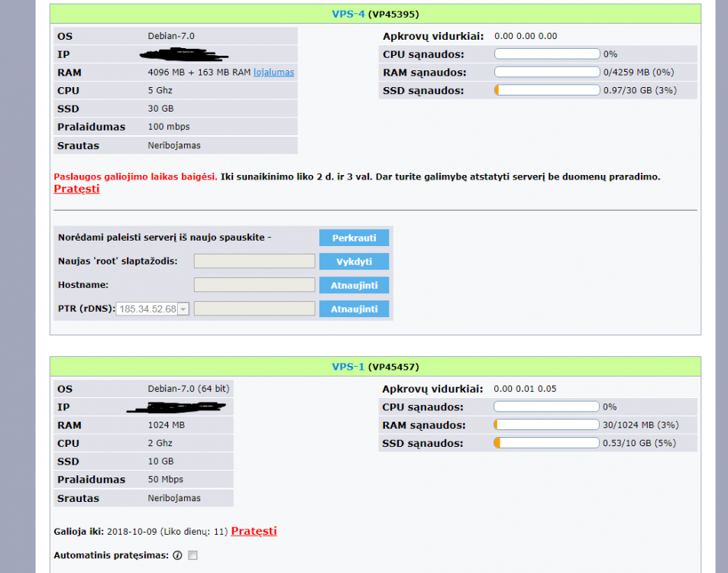
Task: Select the VPS-4 load averages '0.00 0.00 0.00'
Action: pyautogui.click(x=526, y=36)
